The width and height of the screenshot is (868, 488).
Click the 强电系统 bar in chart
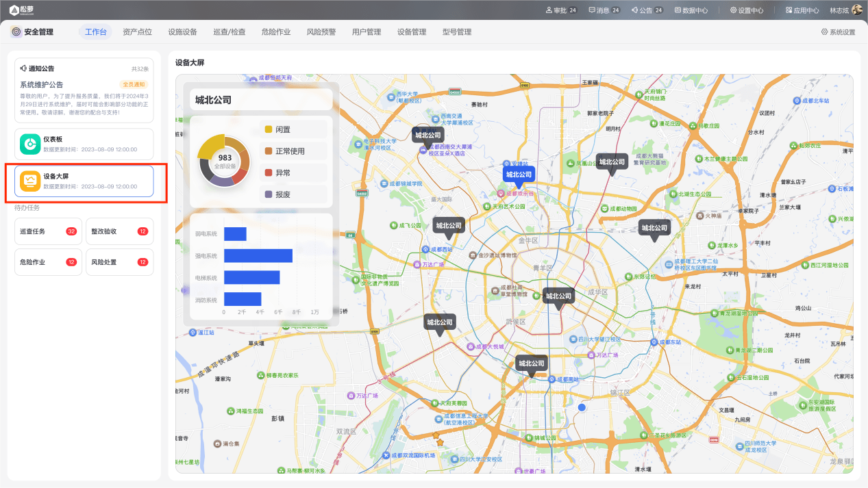point(258,256)
